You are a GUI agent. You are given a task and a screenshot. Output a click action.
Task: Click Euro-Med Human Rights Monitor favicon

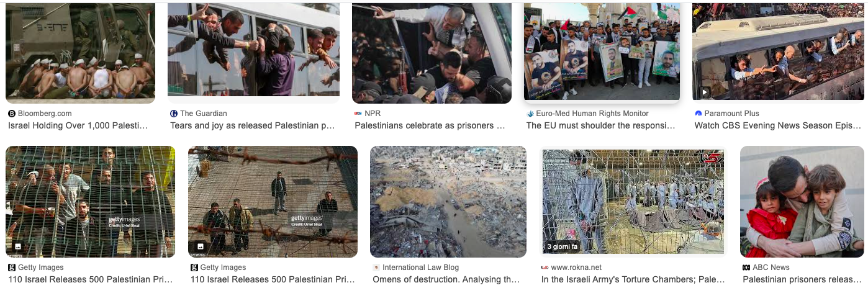click(530, 114)
